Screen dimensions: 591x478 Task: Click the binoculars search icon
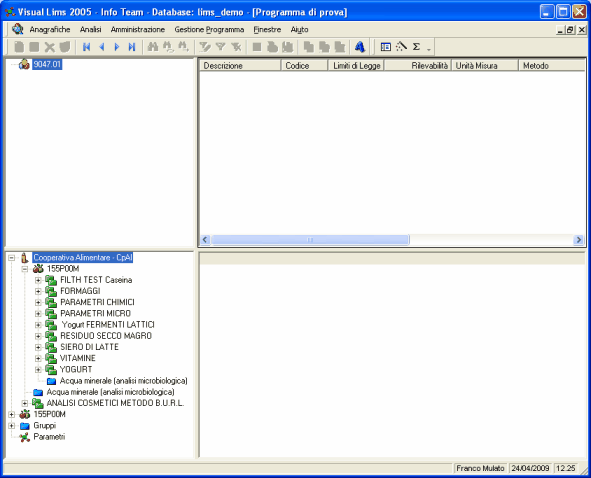(x=153, y=47)
